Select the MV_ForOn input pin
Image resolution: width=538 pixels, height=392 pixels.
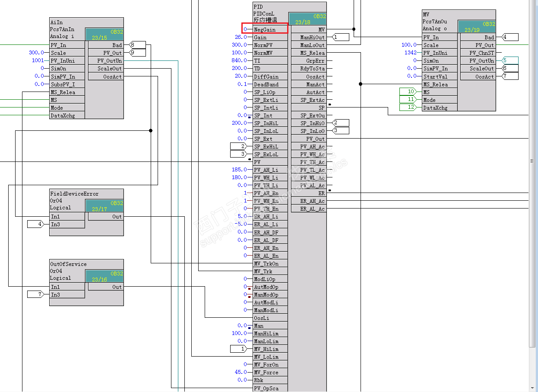pyautogui.click(x=270, y=364)
